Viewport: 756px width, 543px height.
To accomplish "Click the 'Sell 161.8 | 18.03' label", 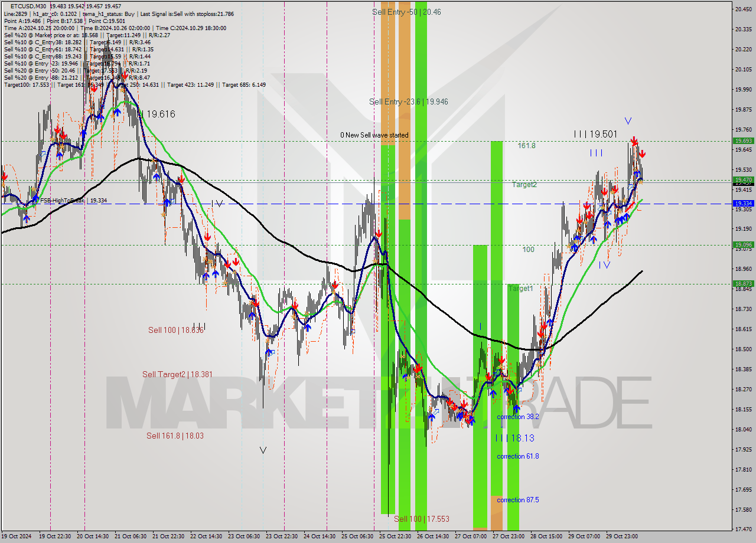I will click(x=175, y=436).
